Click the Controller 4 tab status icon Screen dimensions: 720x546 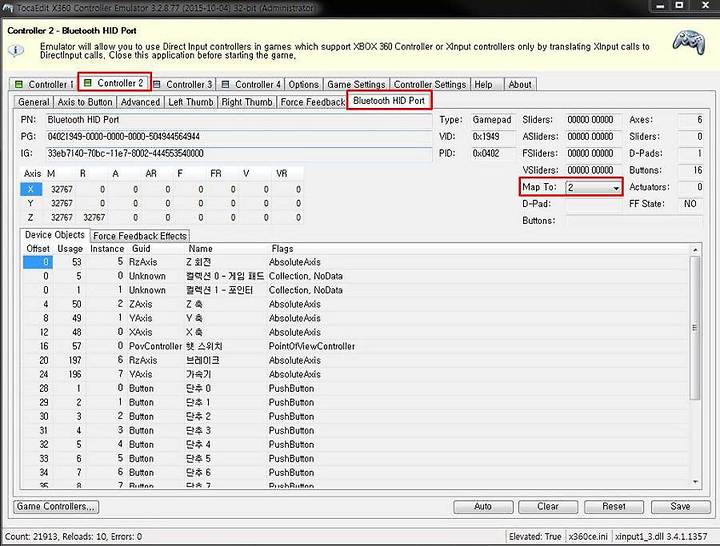(225, 84)
